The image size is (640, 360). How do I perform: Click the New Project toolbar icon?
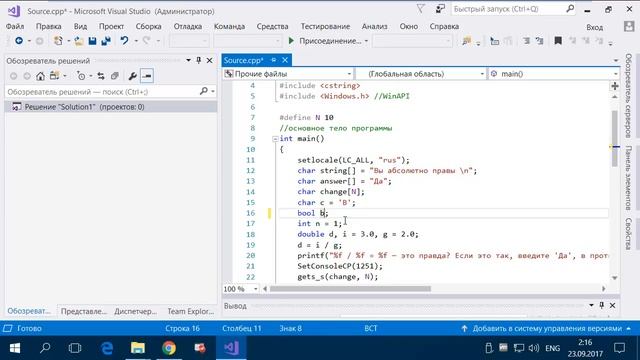click(58, 41)
